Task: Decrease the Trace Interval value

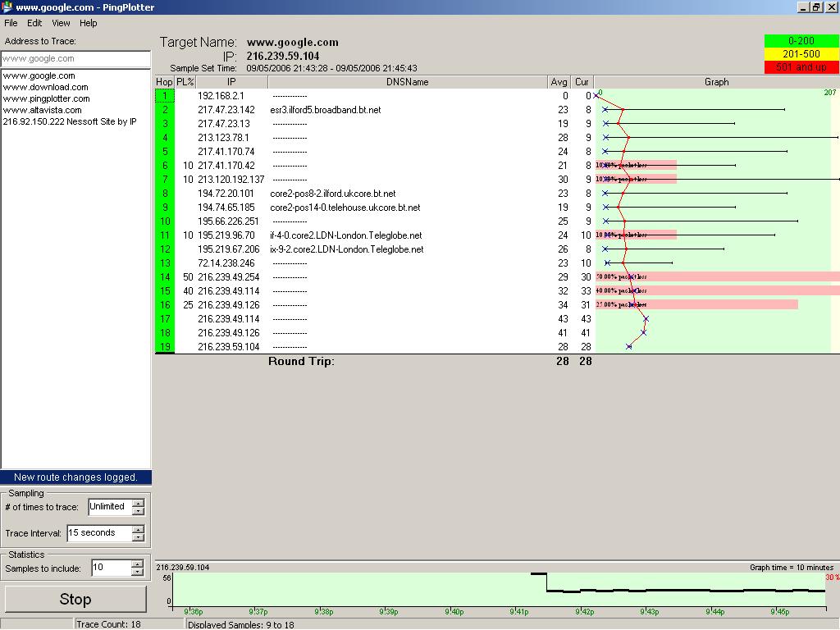Action: (138, 537)
